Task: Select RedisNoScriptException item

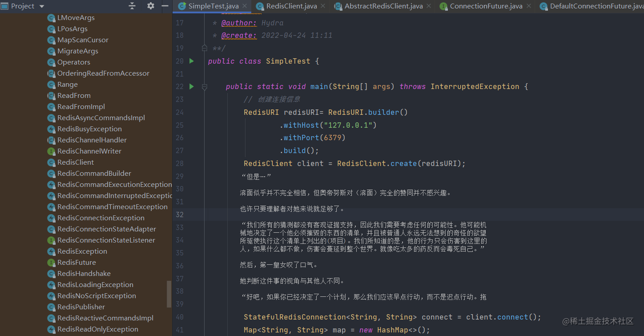Action: [x=97, y=296]
